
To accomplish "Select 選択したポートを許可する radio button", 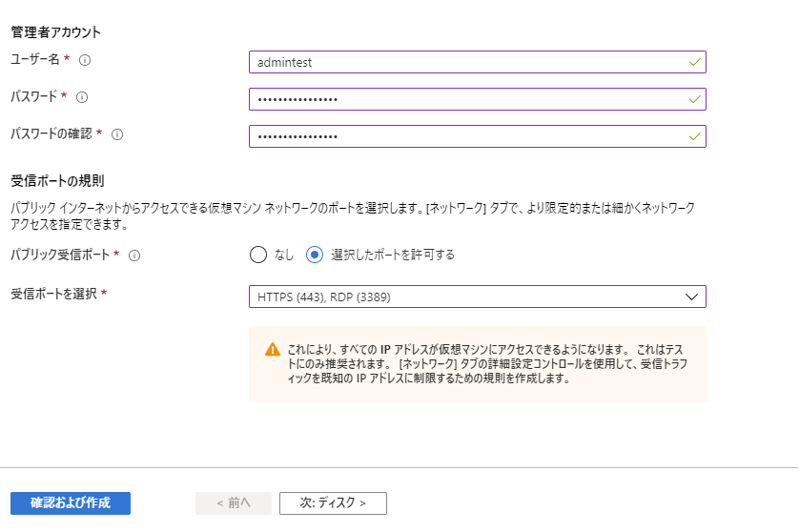I will point(315,255).
